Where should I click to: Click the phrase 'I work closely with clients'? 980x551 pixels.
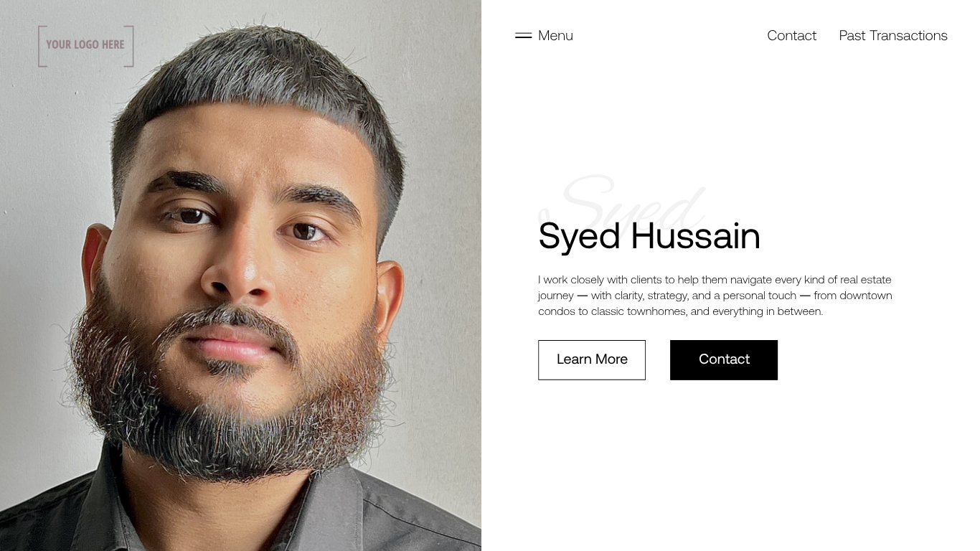click(600, 280)
